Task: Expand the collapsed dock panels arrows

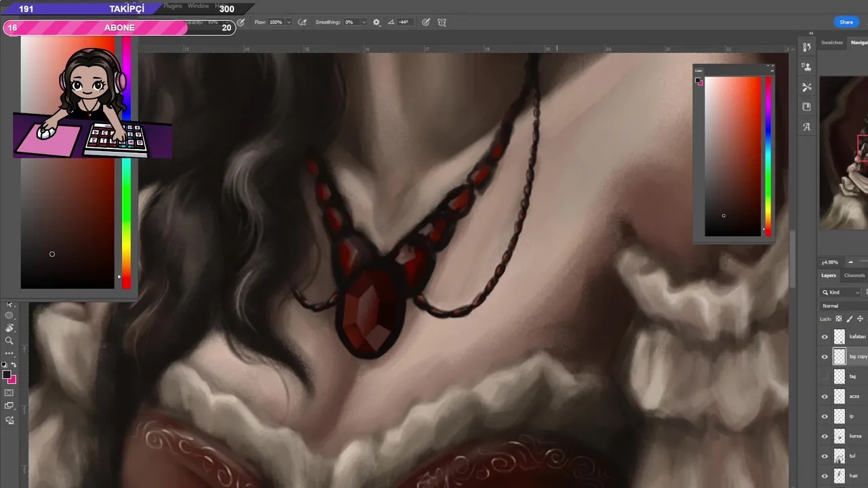Action: pos(811,33)
